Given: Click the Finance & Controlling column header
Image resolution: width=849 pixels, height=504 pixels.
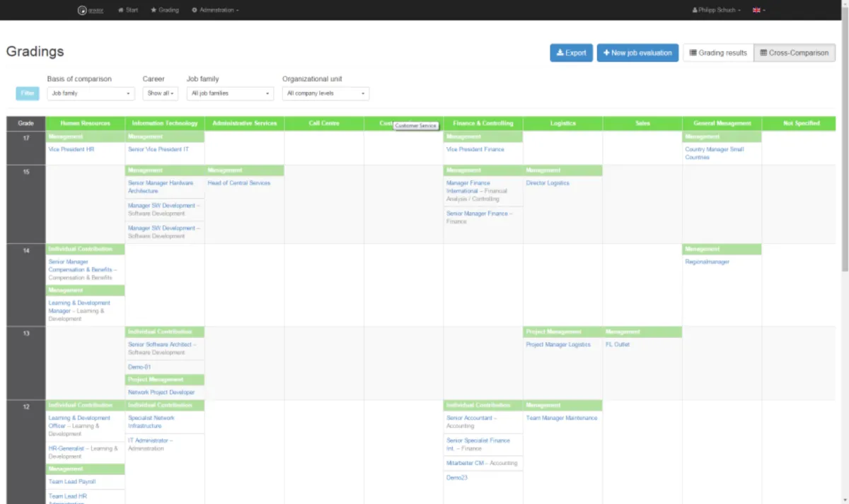Looking at the screenshot, I should click(x=483, y=124).
